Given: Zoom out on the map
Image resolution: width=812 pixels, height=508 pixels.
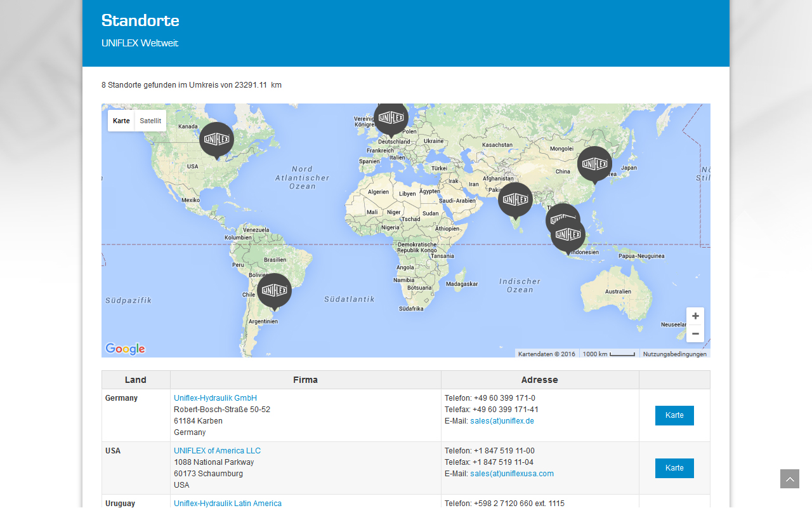Looking at the screenshot, I should 695,333.
